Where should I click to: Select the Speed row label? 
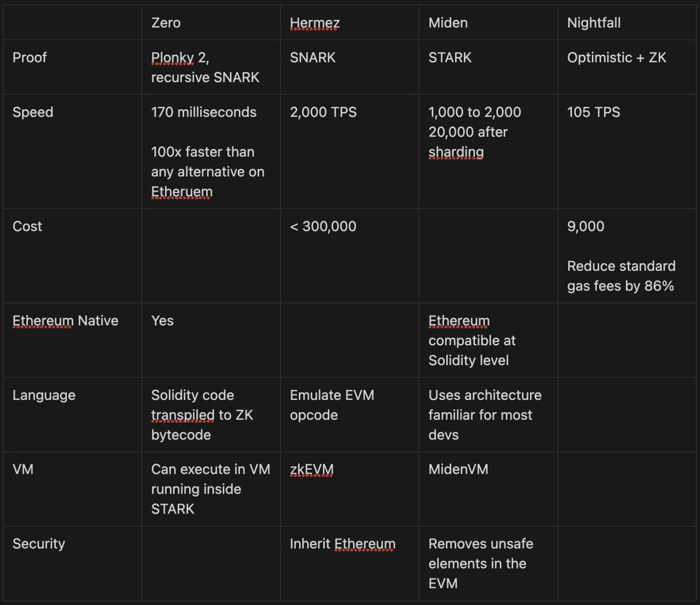pos(33,112)
